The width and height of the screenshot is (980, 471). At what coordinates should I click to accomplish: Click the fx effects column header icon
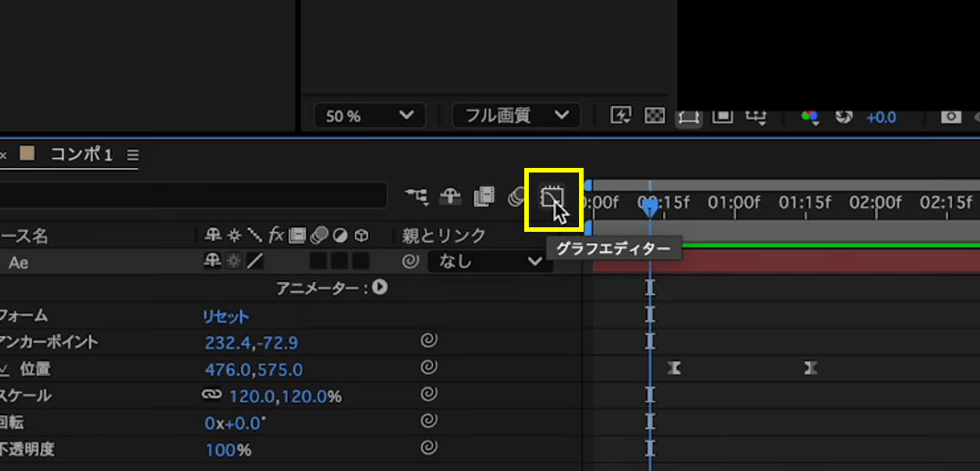tap(276, 235)
